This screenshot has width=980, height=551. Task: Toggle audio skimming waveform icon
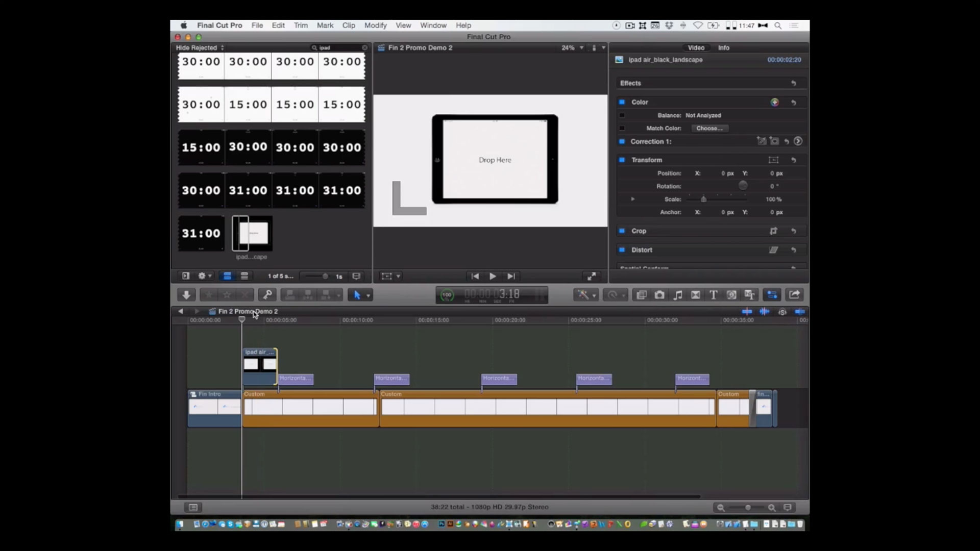click(x=764, y=311)
